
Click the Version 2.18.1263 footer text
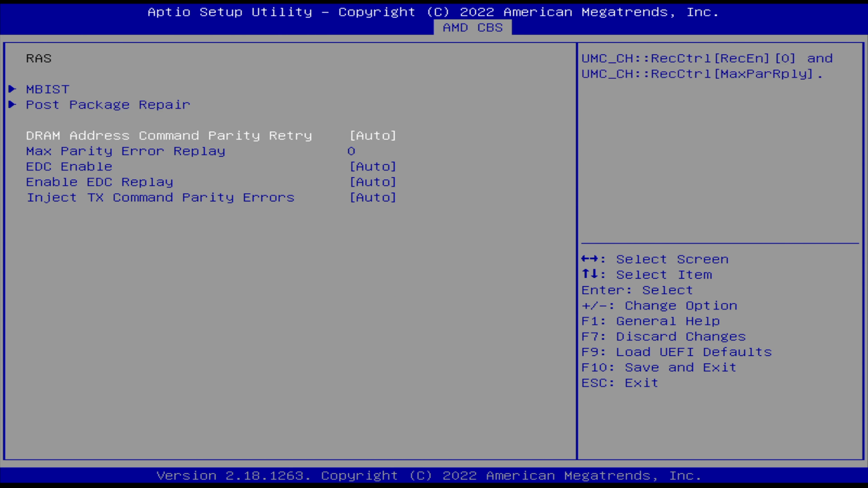pyautogui.click(x=429, y=476)
